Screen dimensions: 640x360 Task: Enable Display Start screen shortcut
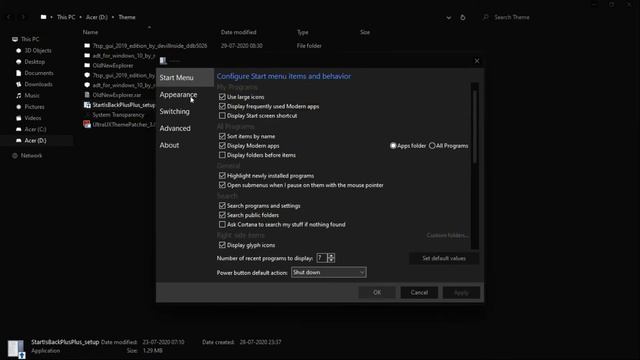(x=222, y=116)
